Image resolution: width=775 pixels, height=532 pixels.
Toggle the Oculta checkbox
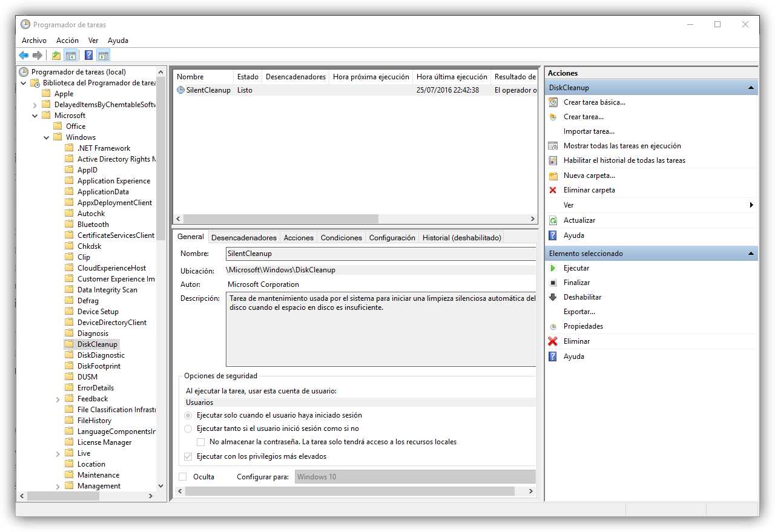point(183,477)
